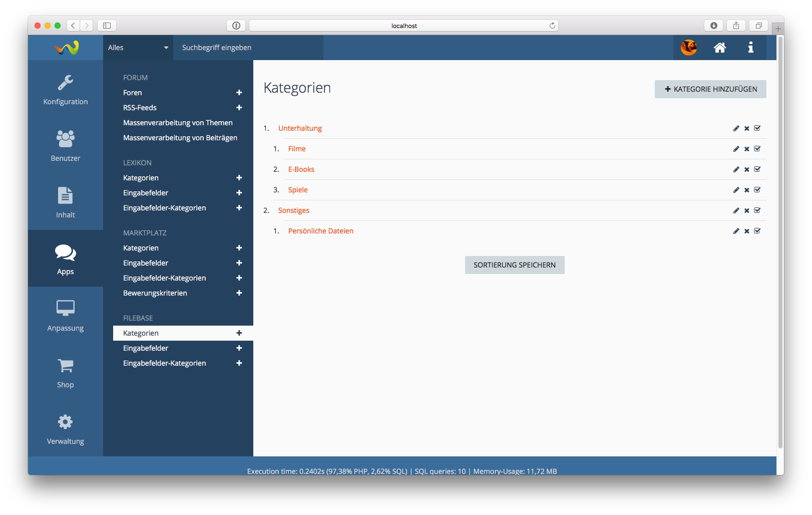This screenshot has height=515, width=812.
Task: Delete the Filme category
Action: tap(746, 149)
